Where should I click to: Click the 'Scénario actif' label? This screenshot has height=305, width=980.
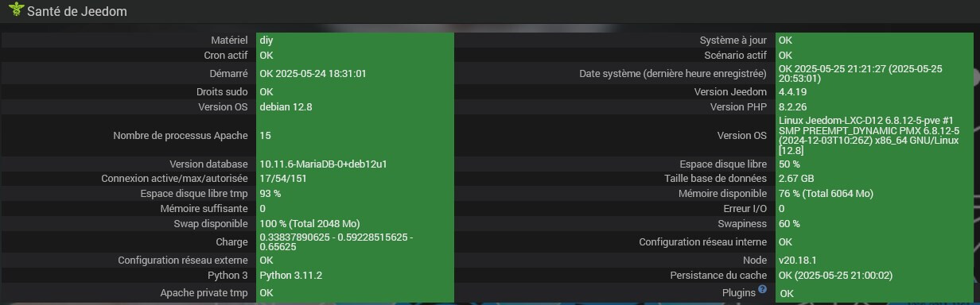[736, 56]
